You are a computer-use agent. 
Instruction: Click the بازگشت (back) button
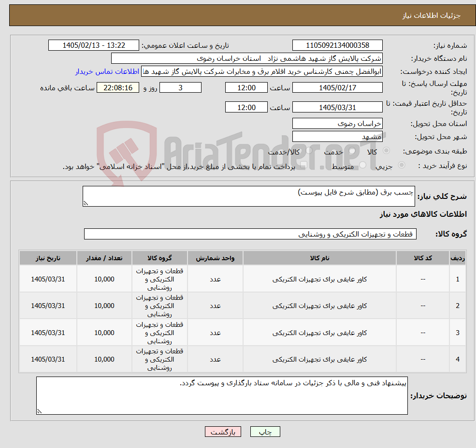coord(223,432)
